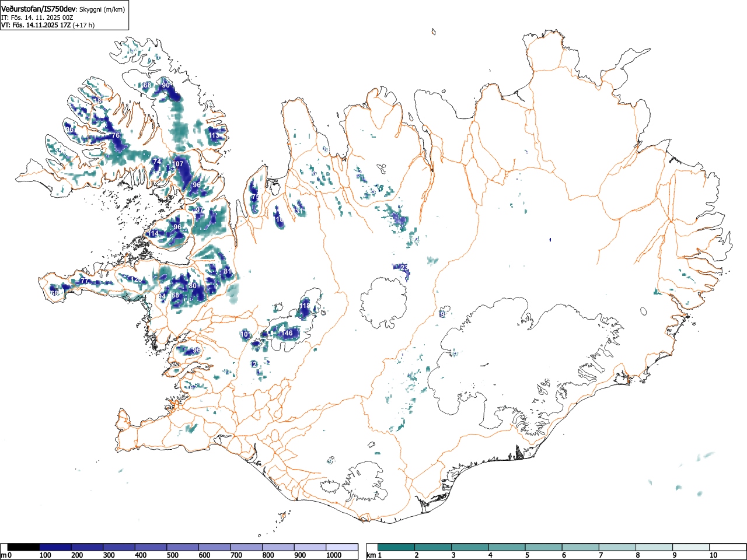This screenshot has height=560, width=747.
Task: Click the km legend tick label '10'
Action: [713, 555]
